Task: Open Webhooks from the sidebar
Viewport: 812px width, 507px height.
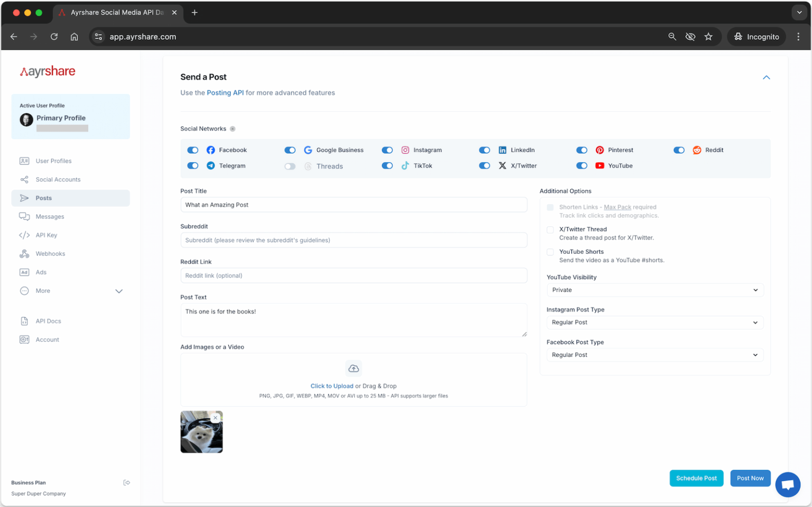Action: 50,253
